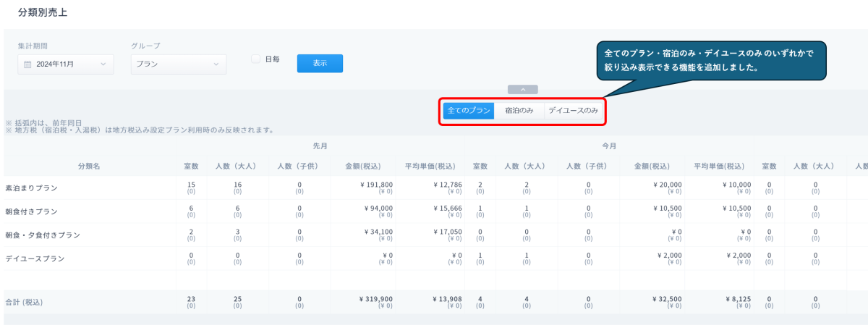Select the 素泊まりプラン row name
The width and height of the screenshot is (868, 328).
coord(31,188)
